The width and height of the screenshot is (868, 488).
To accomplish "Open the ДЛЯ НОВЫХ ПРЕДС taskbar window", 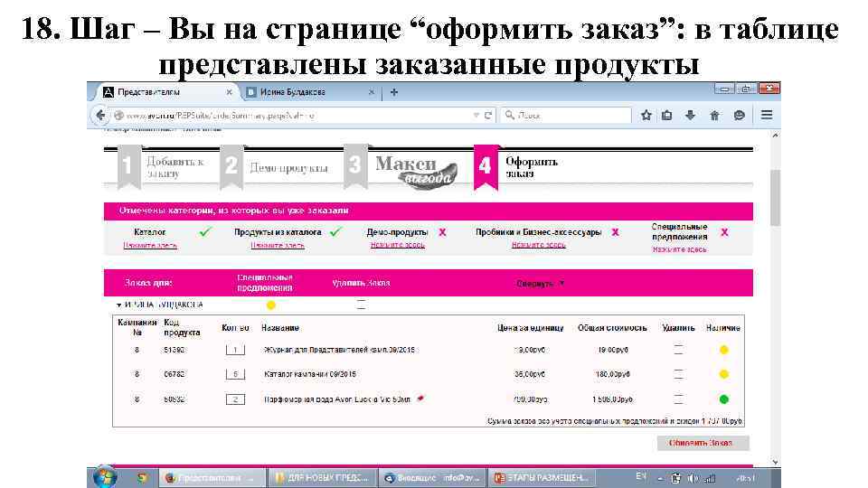I will [322, 477].
